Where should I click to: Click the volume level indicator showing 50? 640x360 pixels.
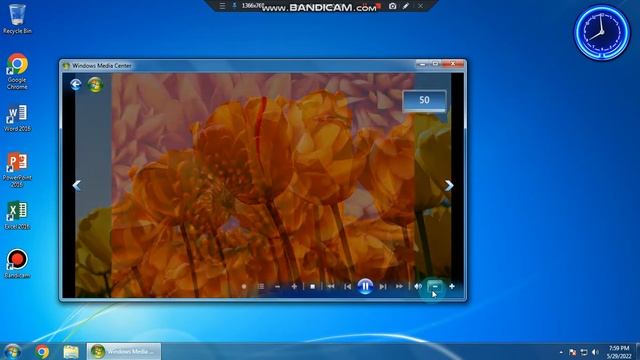point(424,100)
